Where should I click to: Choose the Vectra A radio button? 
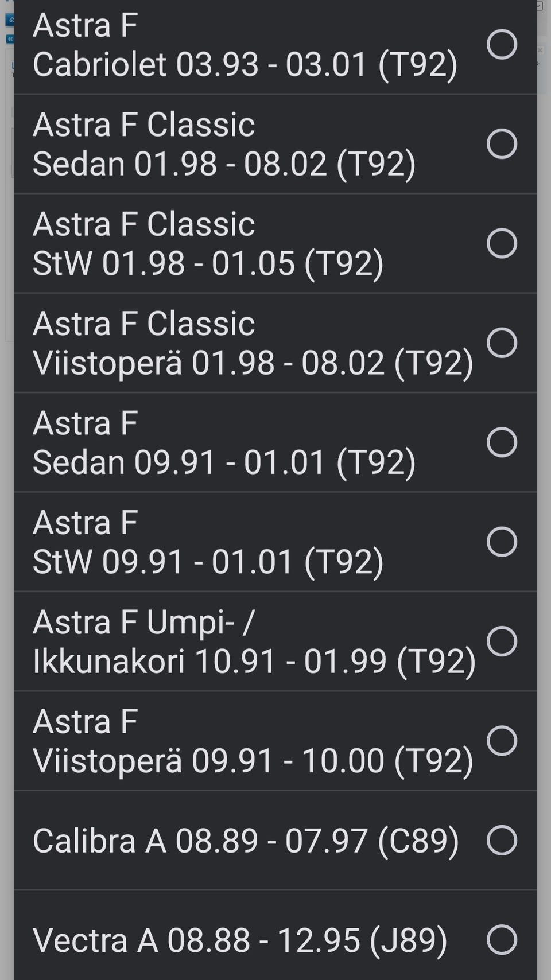pyautogui.click(x=502, y=940)
